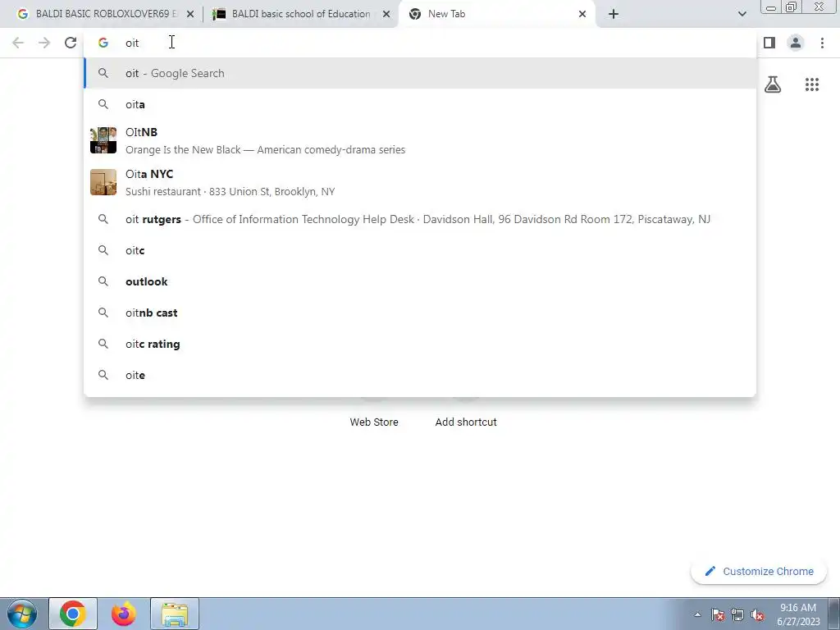Viewport: 840px width, 630px height.
Task: Choose the 'oitc' suggestion
Action: [420, 250]
